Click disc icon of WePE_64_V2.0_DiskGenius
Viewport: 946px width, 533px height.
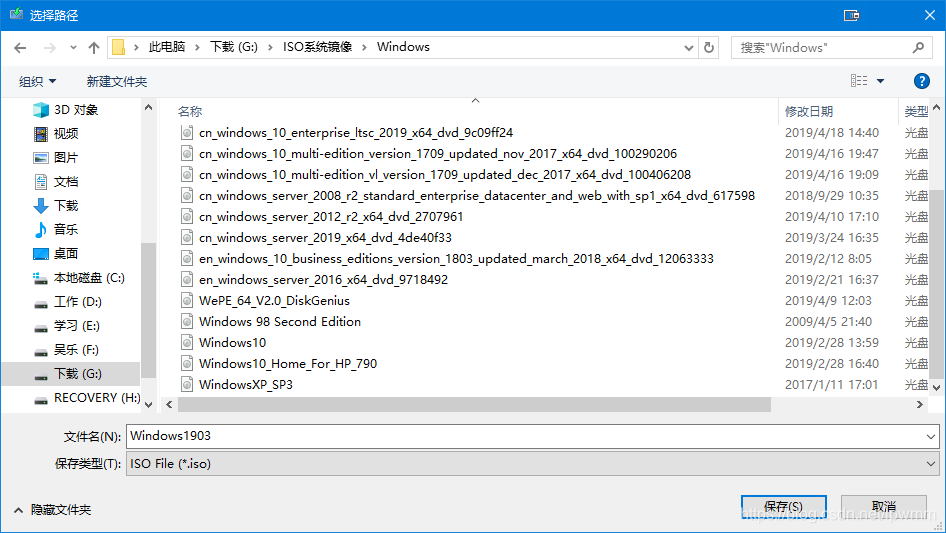(187, 301)
